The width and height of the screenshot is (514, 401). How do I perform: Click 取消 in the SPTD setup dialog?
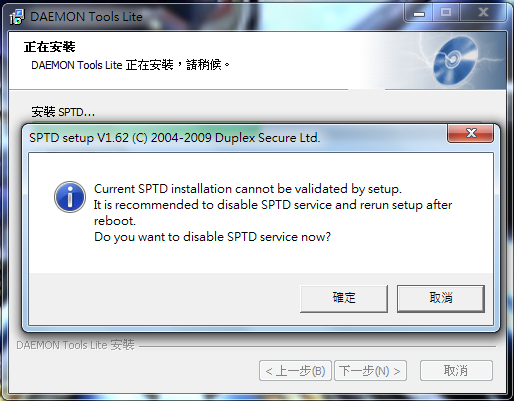click(441, 298)
